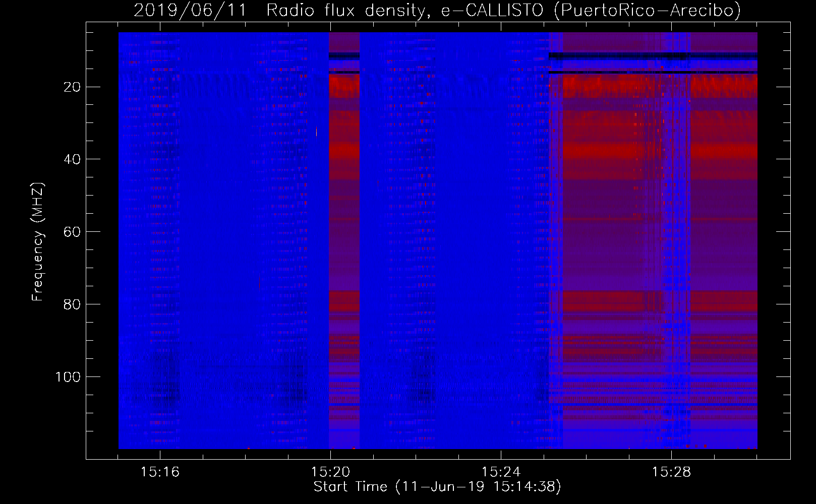This screenshot has width=816, height=504.
Task: Click the 15:28 time axis label
Action: pos(671,472)
